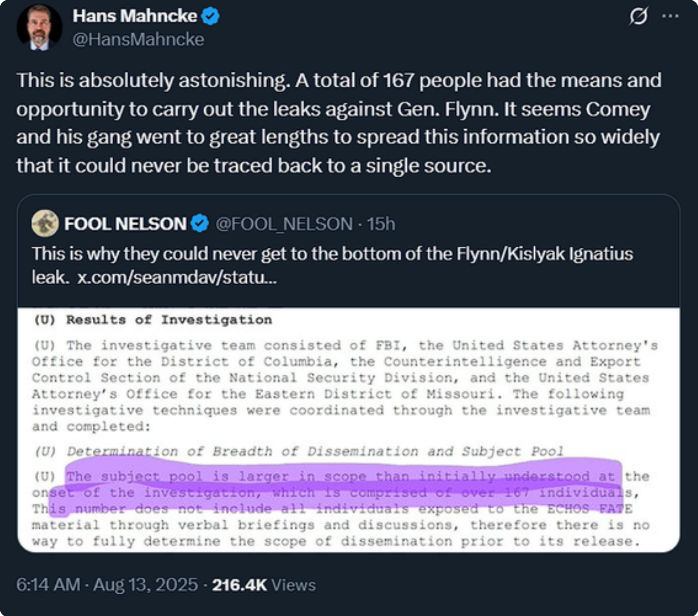
Task: Click the "This is absolutely astonishing" post text
Action: pyautogui.click(x=339, y=123)
